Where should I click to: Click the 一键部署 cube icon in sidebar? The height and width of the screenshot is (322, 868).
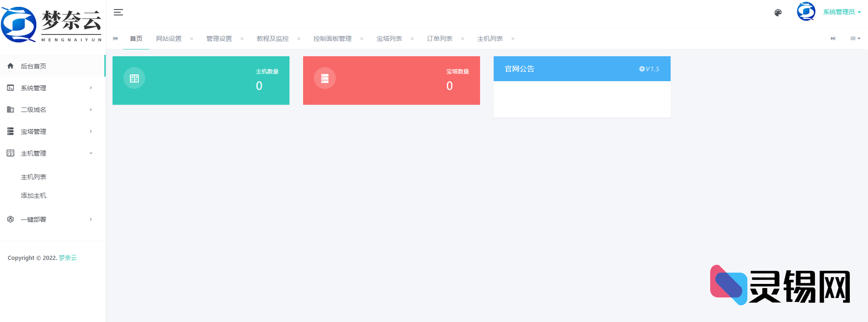10,220
